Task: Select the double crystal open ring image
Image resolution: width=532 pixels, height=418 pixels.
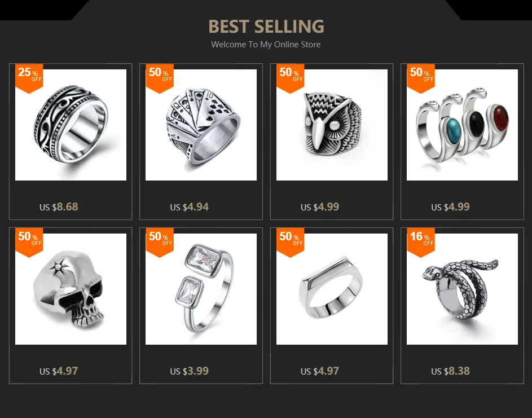Action: [201, 289]
